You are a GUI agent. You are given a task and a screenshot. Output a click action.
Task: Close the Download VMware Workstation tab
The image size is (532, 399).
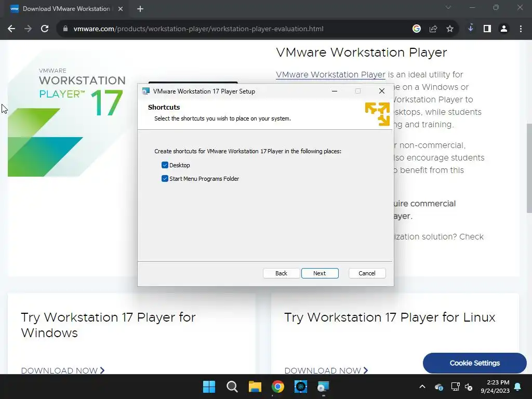point(121,9)
